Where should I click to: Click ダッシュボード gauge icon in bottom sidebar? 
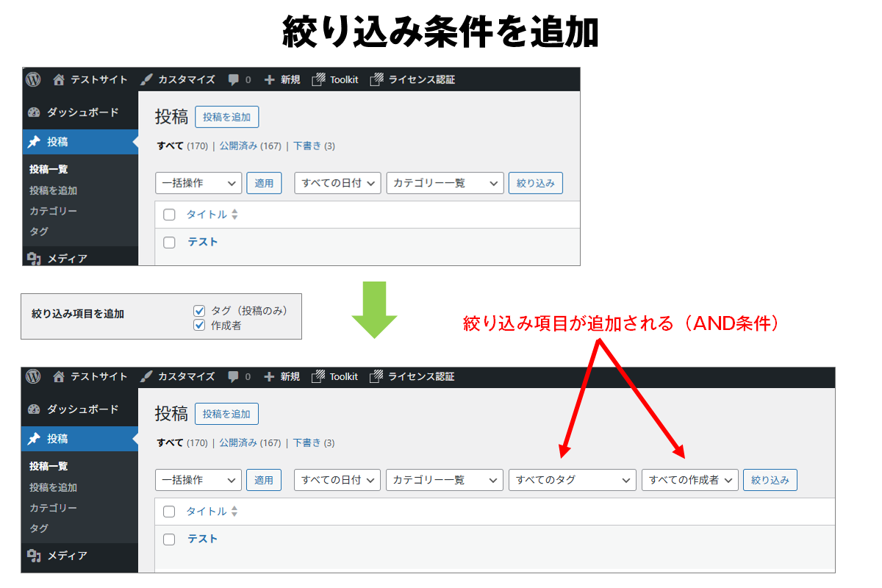(x=34, y=409)
